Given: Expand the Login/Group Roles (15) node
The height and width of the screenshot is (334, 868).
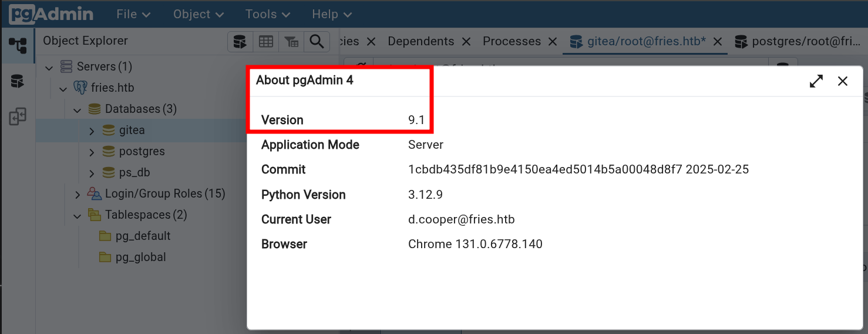Looking at the screenshot, I should tap(78, 194).
